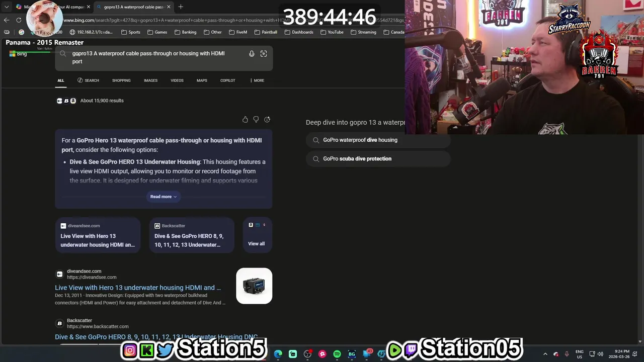Close the gopro13 search tab
644x362 pixels.
(x=169, y=7)
